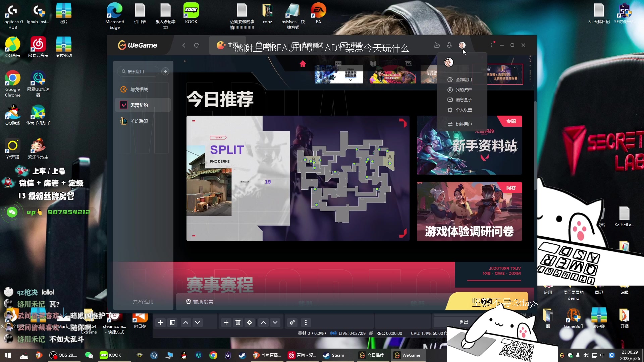Click the colorful character banner thumbnail
This screenshot has width=644, height=362.
coord(392,74)
